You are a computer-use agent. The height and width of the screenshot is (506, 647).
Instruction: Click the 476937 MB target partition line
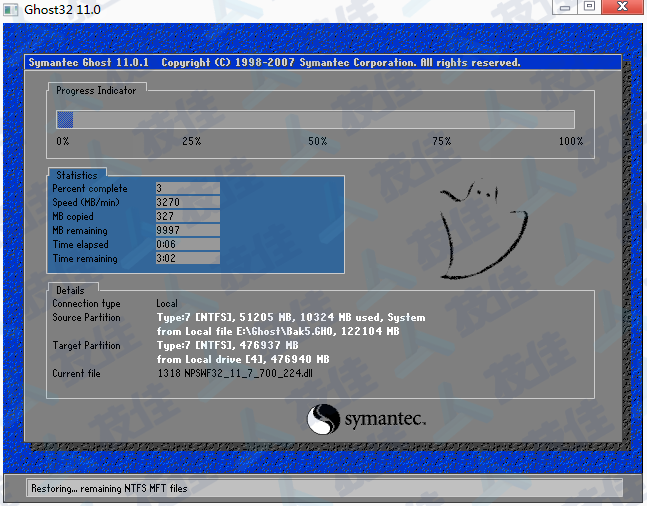click(x=227, y=345)
